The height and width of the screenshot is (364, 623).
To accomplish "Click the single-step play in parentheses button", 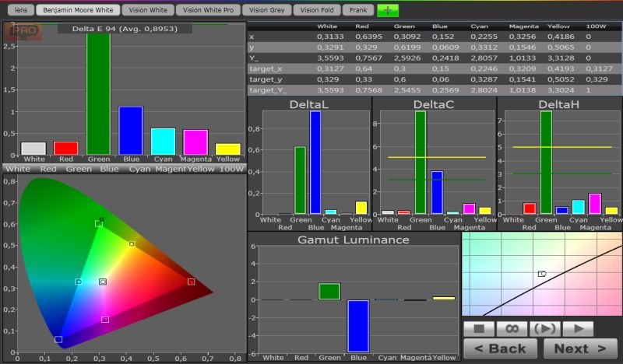I will coord(544,329).
